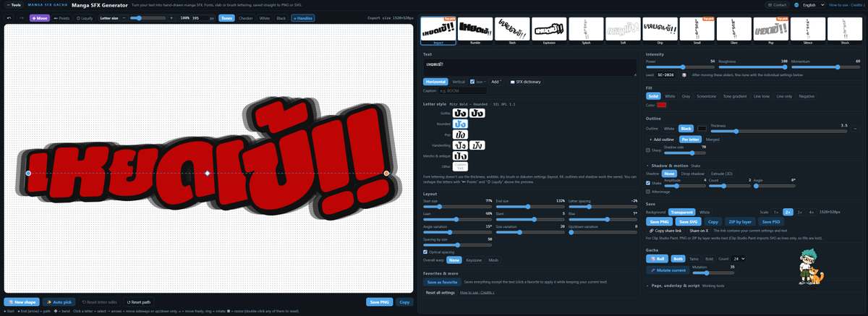
Task: Click the main text input box
Action: pos(529,67)
